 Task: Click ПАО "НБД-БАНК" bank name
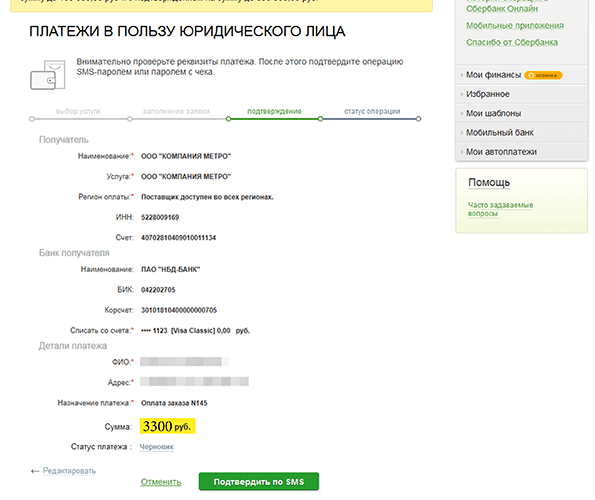coord(170,269)
